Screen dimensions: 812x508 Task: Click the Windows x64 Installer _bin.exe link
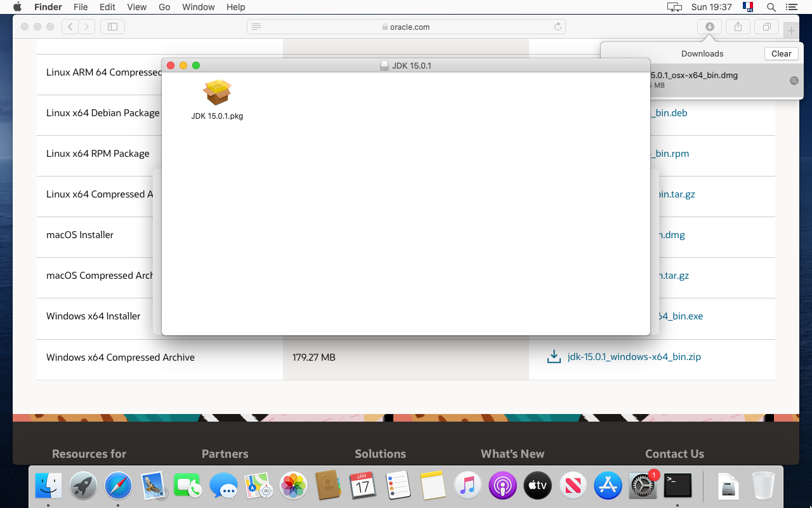point(681,316)
